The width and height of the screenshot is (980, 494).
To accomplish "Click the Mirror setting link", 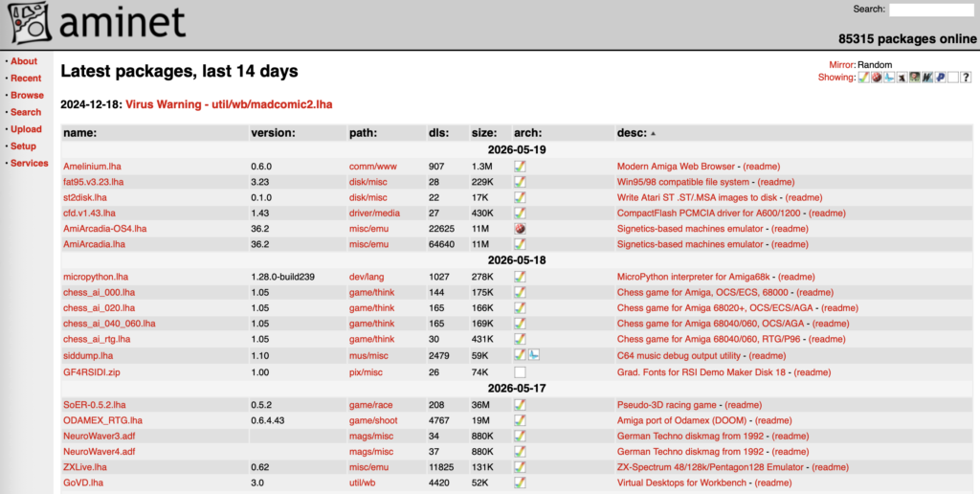I will (841, 65).
